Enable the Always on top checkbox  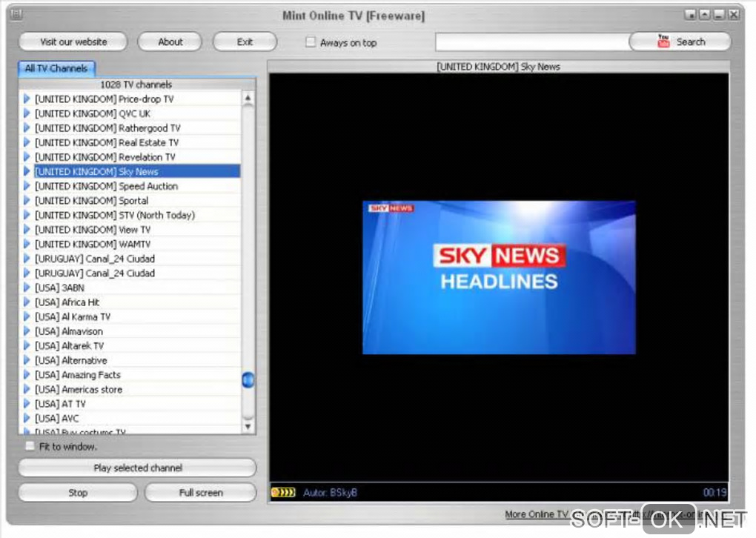[x=311, y=42]
